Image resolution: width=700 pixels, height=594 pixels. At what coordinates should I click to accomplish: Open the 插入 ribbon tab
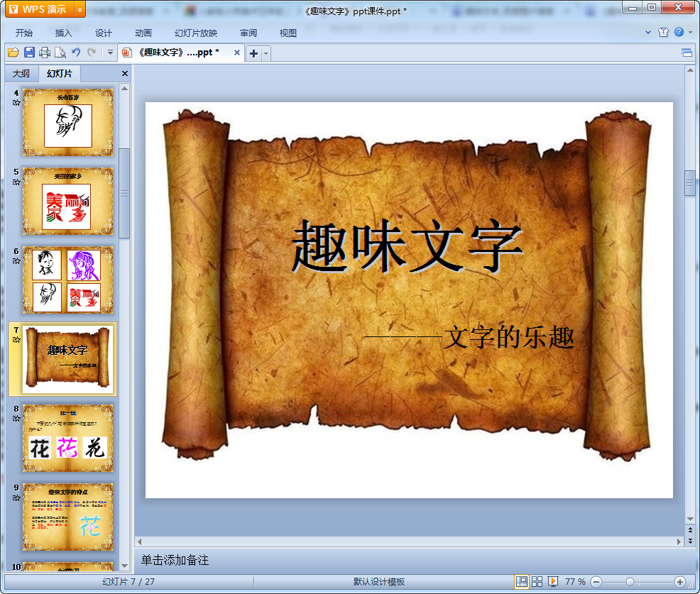(63, 33)
